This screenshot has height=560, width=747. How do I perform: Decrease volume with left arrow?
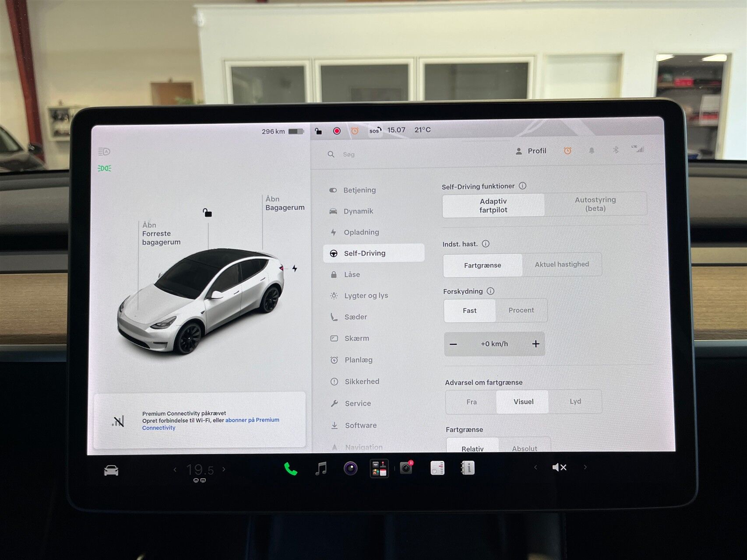point(536,467)
